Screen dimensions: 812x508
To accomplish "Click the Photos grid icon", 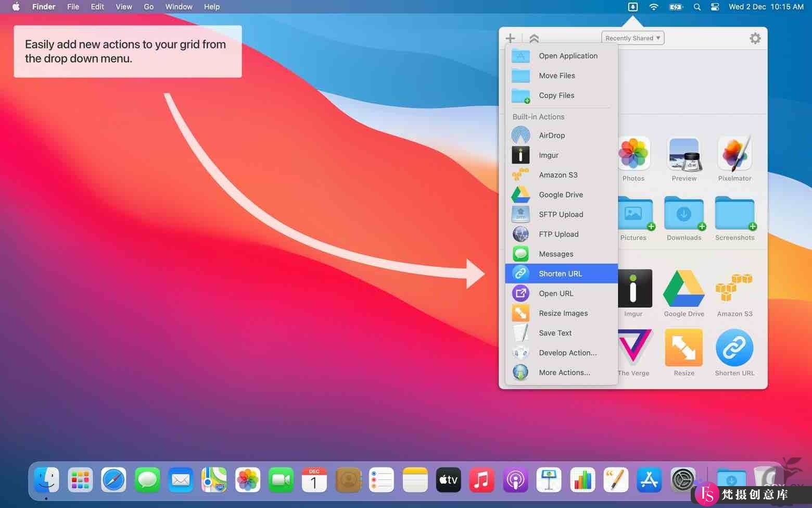I will [633, 154].
